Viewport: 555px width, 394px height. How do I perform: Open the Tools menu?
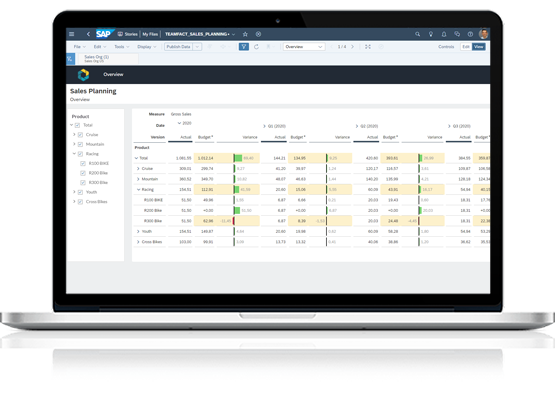point(121,46)
